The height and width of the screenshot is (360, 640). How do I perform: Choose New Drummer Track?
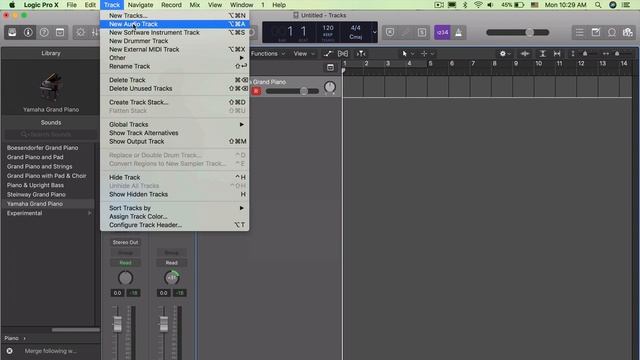175,41
